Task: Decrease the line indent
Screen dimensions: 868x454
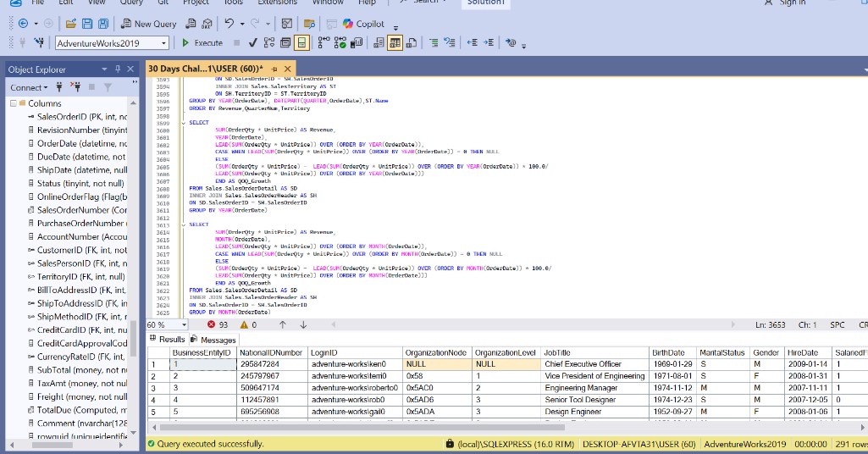Action: click(x=473, y=42)
